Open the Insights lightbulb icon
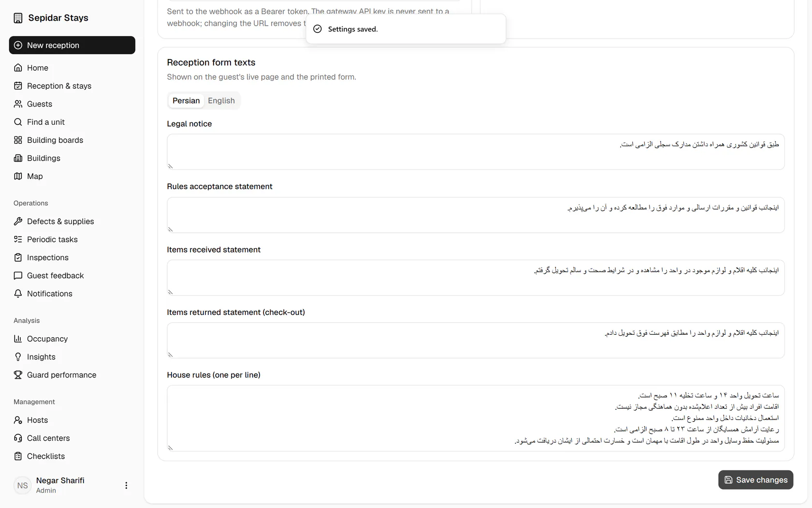812x508 pixels. point(18,357)
